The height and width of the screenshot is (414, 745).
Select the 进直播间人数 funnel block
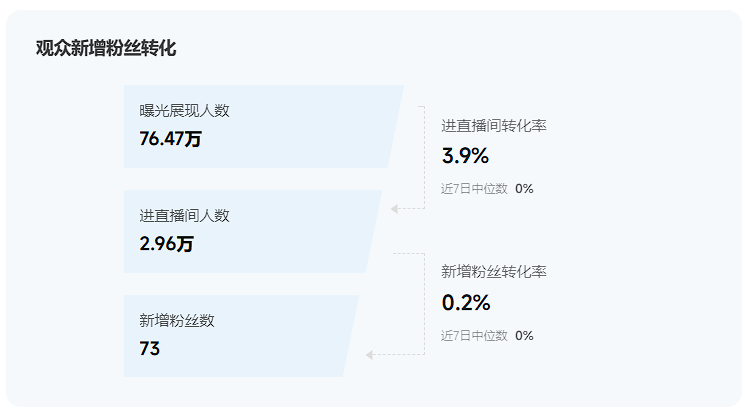click(253, 231)
